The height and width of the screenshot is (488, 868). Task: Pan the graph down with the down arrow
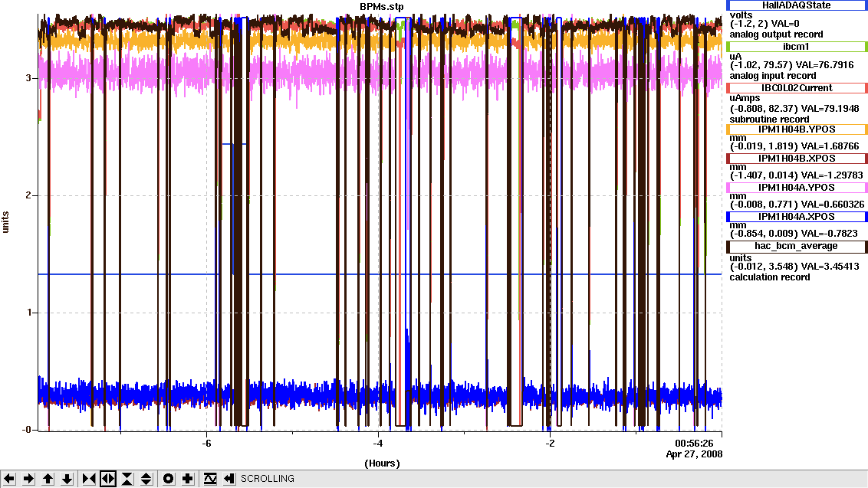click(67, 479)
